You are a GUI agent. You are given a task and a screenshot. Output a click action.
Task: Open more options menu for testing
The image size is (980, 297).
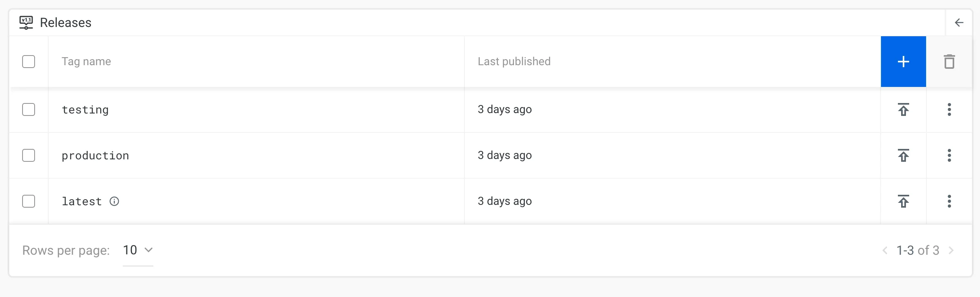pyautogui.click(x=949, y=109)
